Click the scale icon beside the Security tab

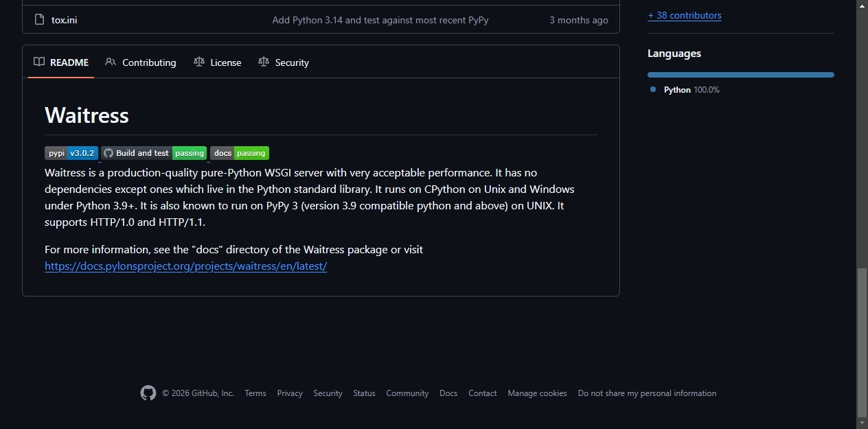pyautogui.click(x=264, y=62)
